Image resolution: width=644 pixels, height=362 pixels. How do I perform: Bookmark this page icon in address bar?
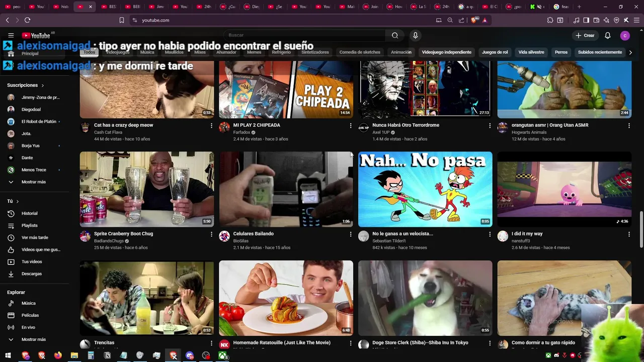122,20
